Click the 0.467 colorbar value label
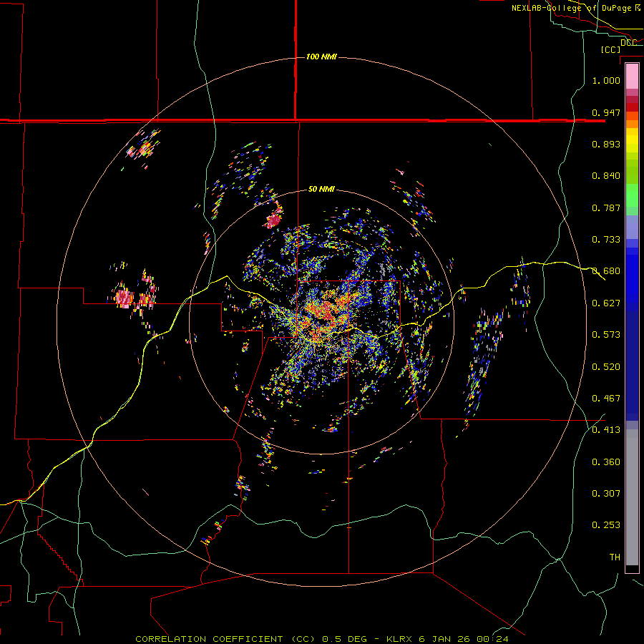This screenshot has width=644, height=644. point(606,399)
